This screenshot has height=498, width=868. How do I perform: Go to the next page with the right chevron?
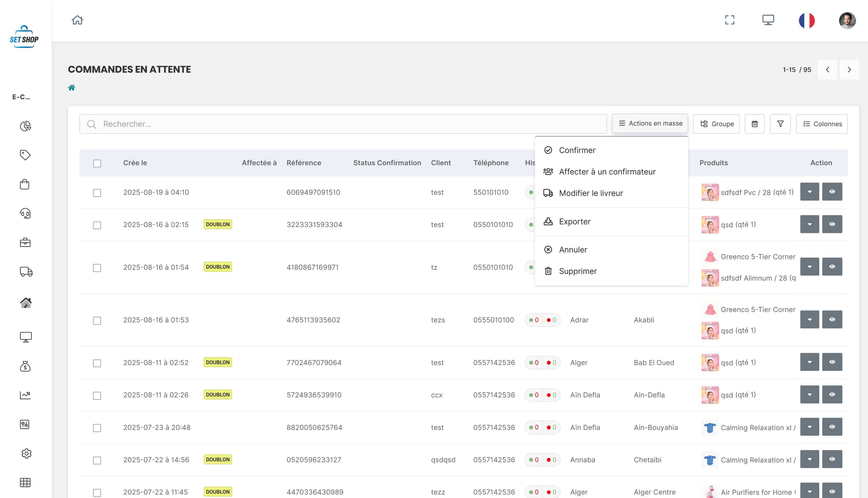[x=850, y=69]
